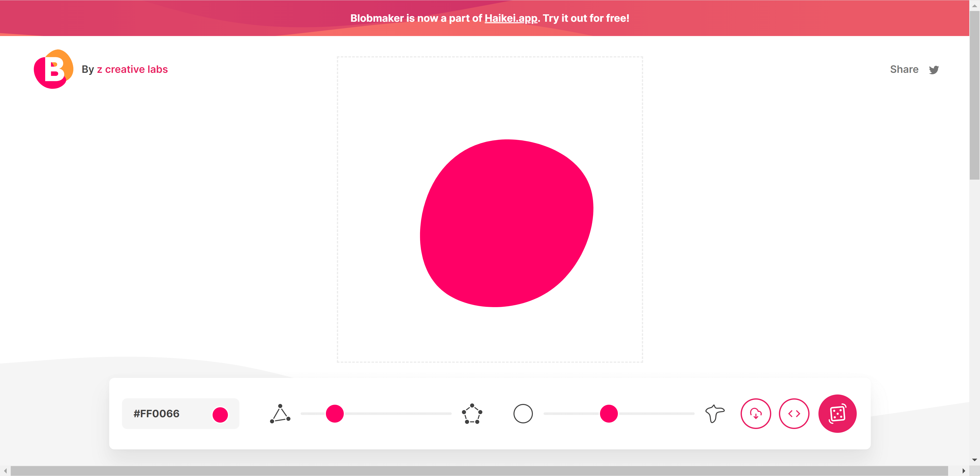
Task: Download the blob as SVG
Action: pos(755,414)
